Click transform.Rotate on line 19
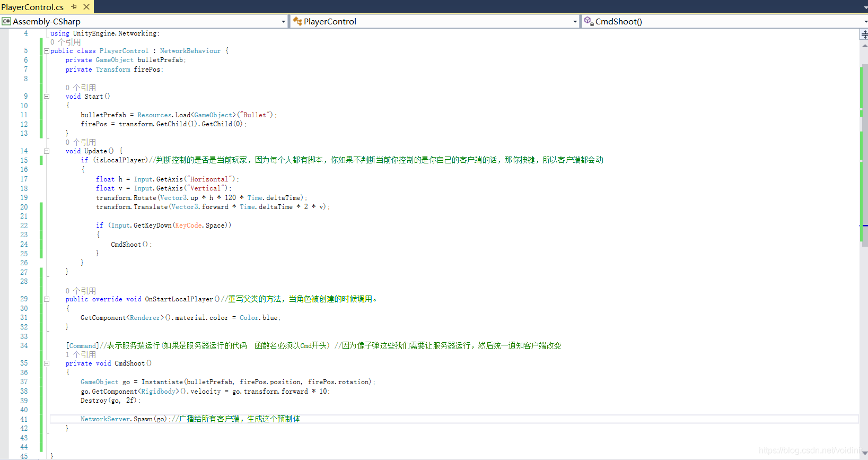Image resolution: width=868 pixels, height=460 pixels. [126, 198]
